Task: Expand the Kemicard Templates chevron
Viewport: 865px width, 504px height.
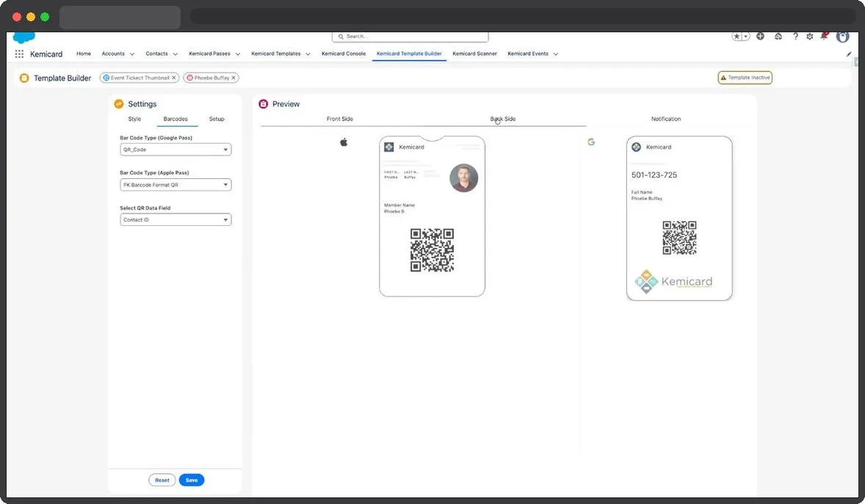Action: [x=308, y=54]
